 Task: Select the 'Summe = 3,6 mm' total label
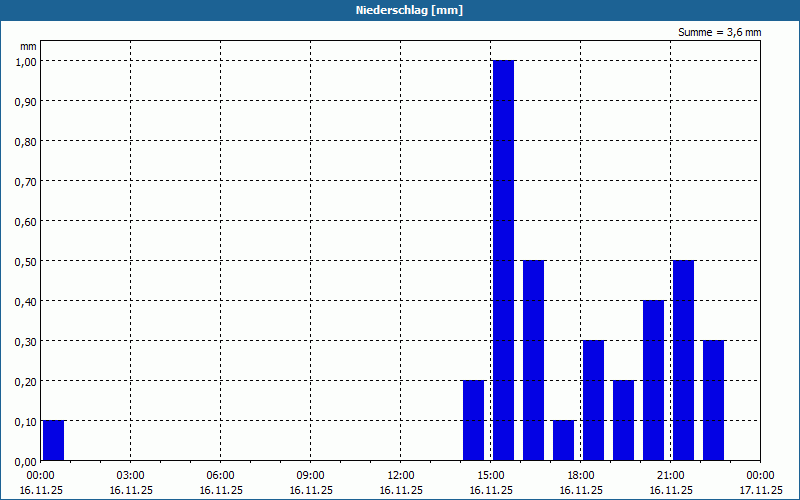tap(719, 32)
